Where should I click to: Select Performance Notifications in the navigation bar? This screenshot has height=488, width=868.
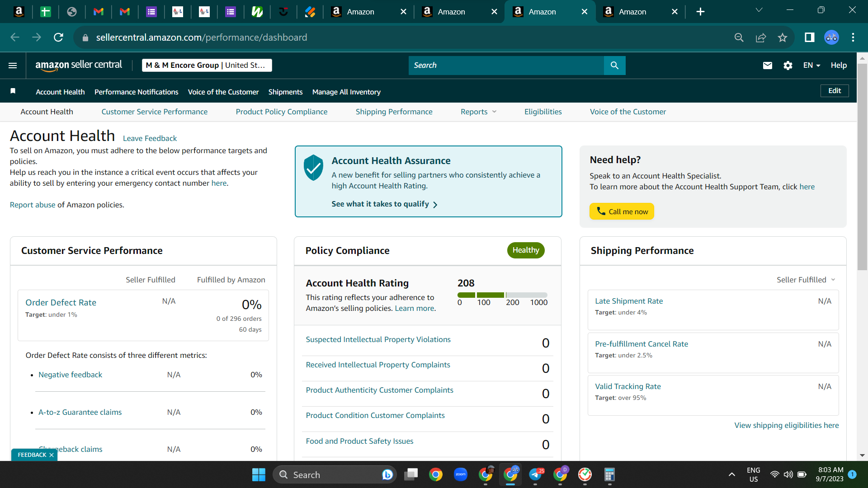coord(136,92)
